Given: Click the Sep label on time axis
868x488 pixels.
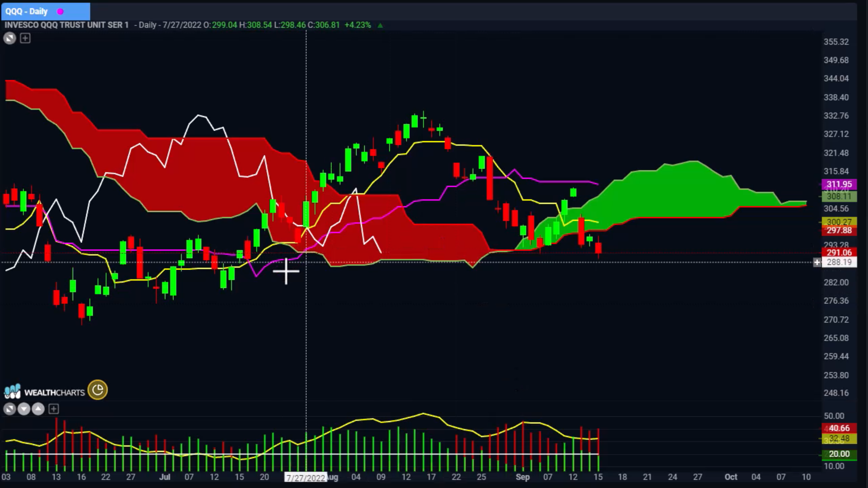Looking at the screenshot, I should pyautogui.click(x=523, y=477).
